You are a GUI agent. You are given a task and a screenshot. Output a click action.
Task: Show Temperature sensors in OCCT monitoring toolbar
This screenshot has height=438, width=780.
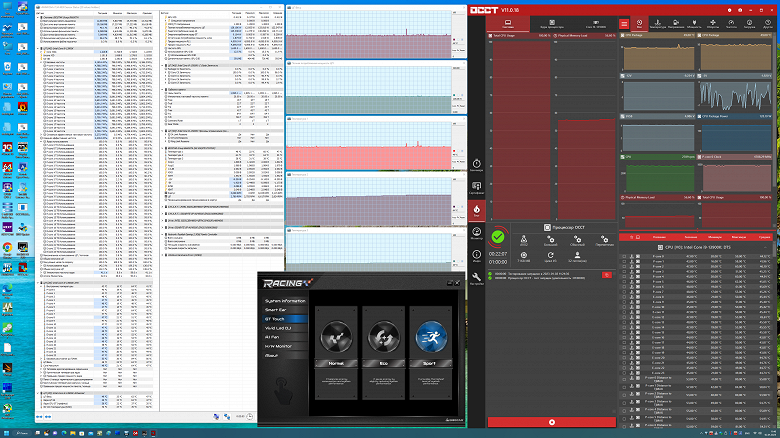tap(658, 23)
